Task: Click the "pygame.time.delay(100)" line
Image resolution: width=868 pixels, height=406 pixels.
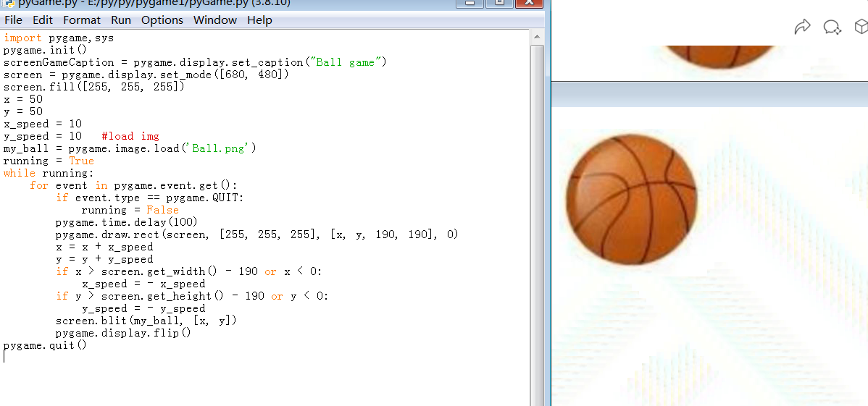Action: coord(126,221)
